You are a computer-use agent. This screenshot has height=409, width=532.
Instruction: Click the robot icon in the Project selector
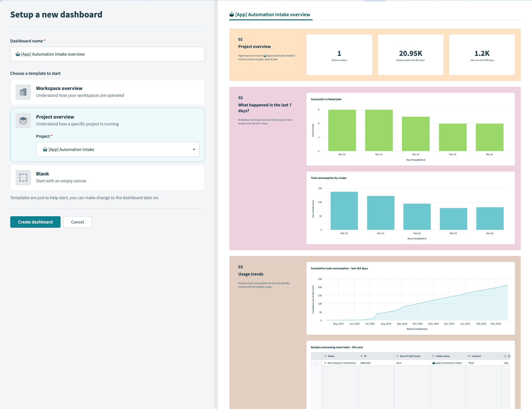[x=45, y=149]
